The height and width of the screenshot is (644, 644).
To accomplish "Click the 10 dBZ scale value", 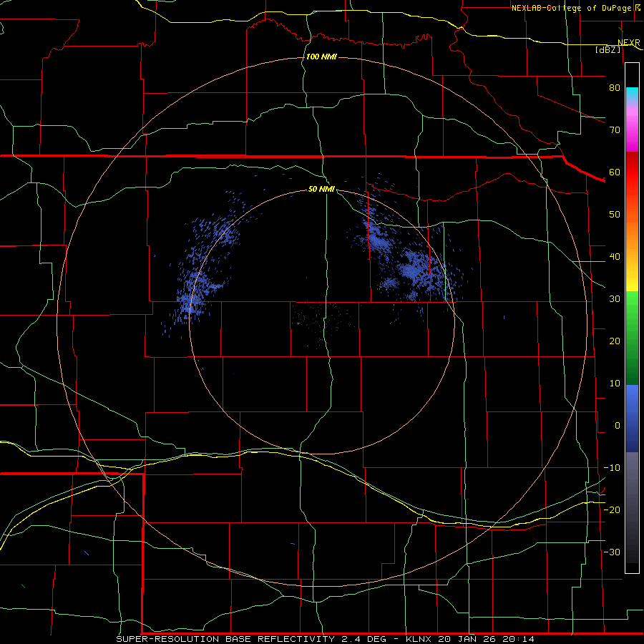I will coord(615,384).
